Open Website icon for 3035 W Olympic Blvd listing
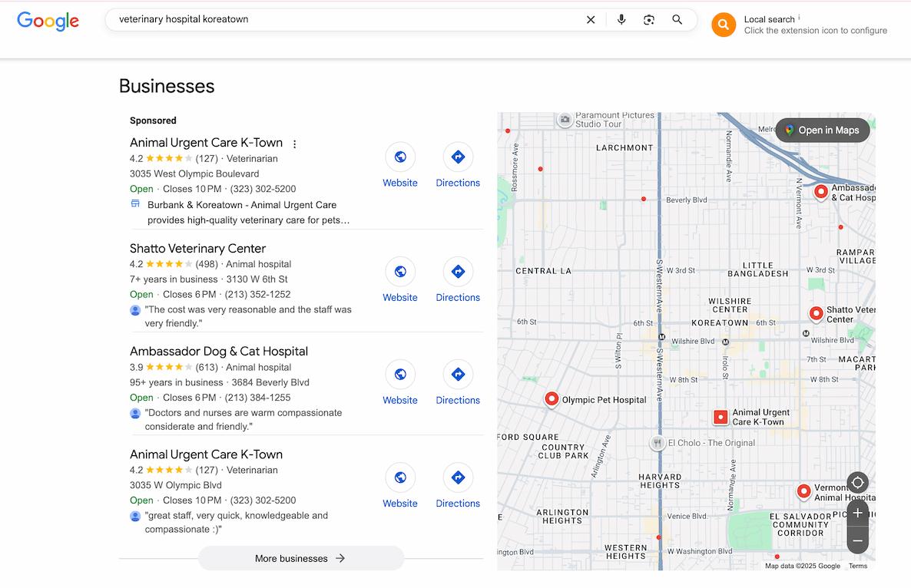The height and width of the screenshot is (588, 911). point(400,477)
